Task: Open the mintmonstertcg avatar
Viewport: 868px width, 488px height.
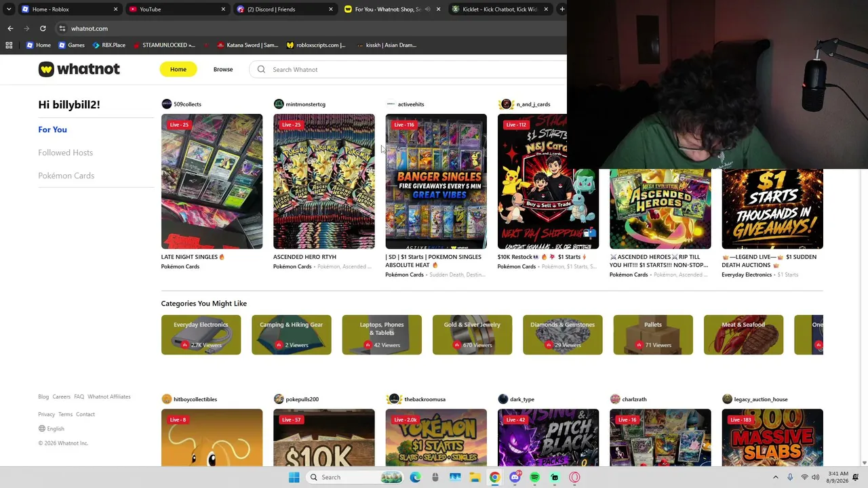Action: (x=279, y=104)
